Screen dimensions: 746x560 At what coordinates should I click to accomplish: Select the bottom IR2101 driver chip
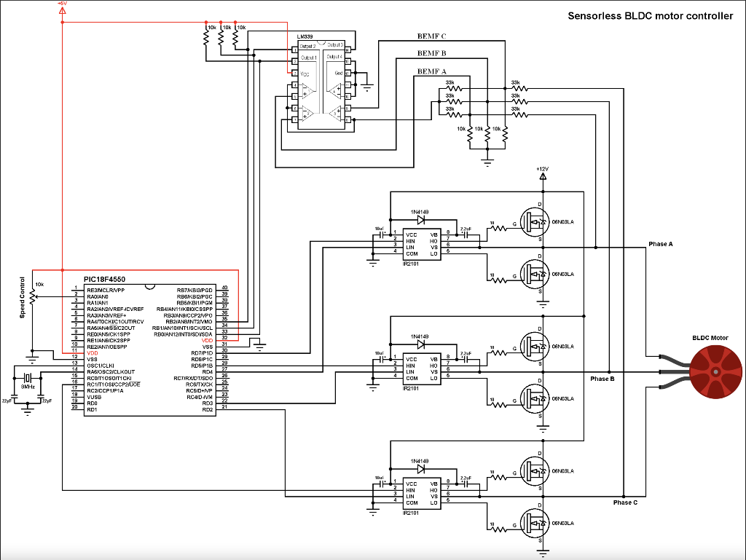click(422, 494)
